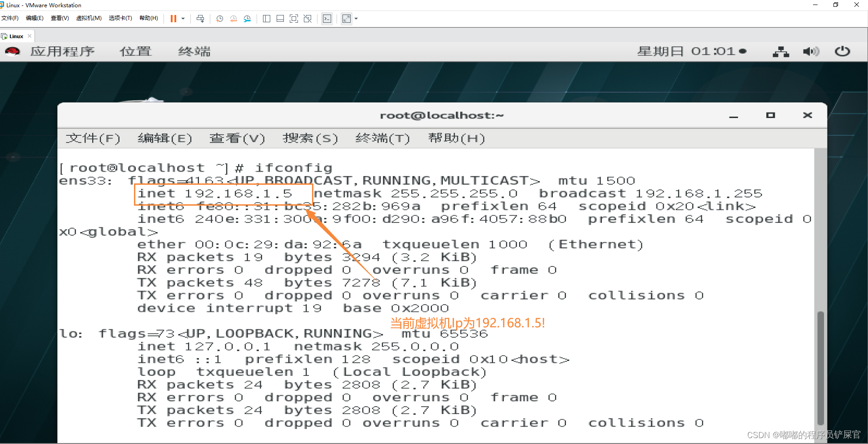Click 'ether 00:0c:29:da:92:6a' MAC address
868x444 pixels.
pos(250,244)
